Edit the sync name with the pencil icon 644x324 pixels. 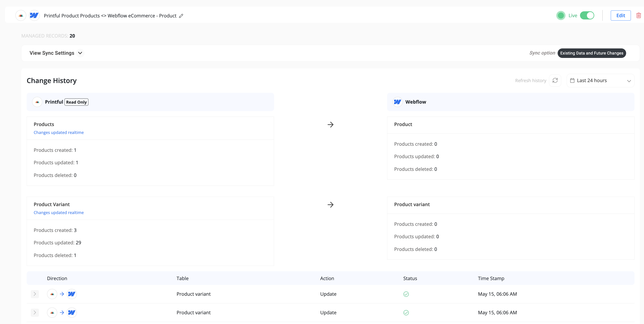point(181,16)
